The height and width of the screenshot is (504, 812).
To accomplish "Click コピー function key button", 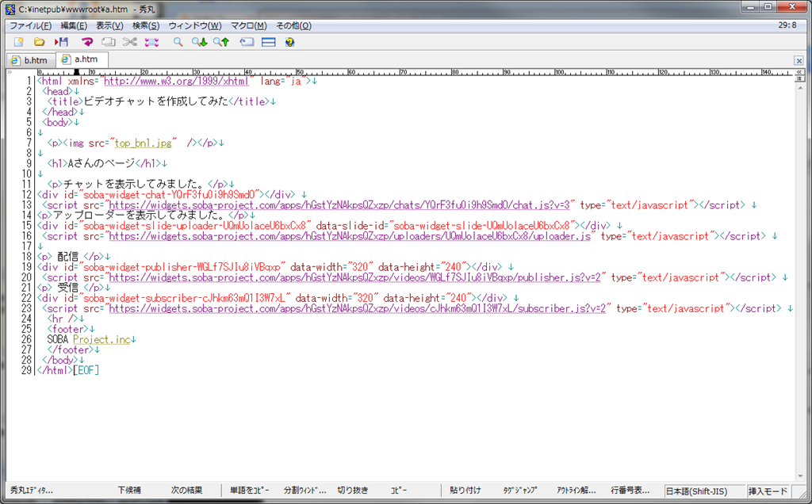I will coord(399,490).
